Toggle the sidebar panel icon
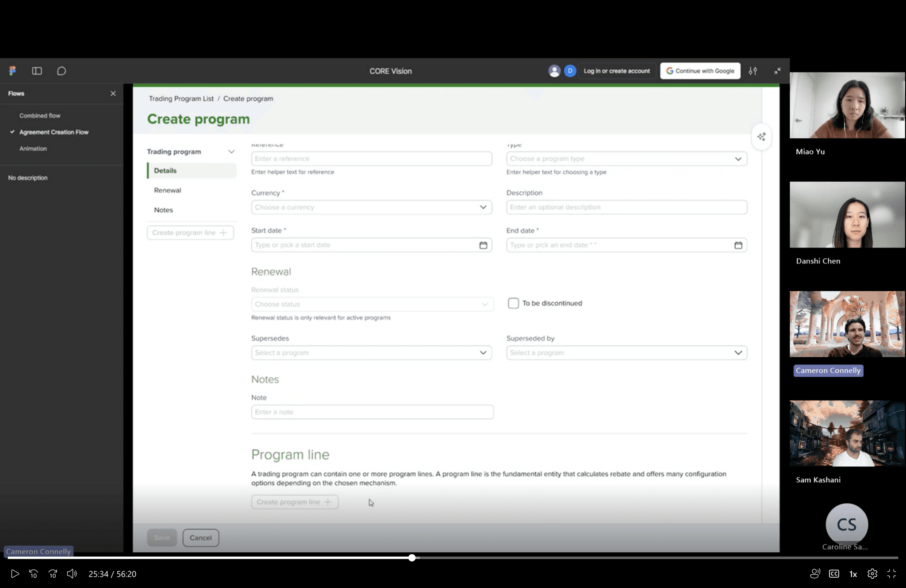The height and width of the screenshot is (588, 906). 37,71
